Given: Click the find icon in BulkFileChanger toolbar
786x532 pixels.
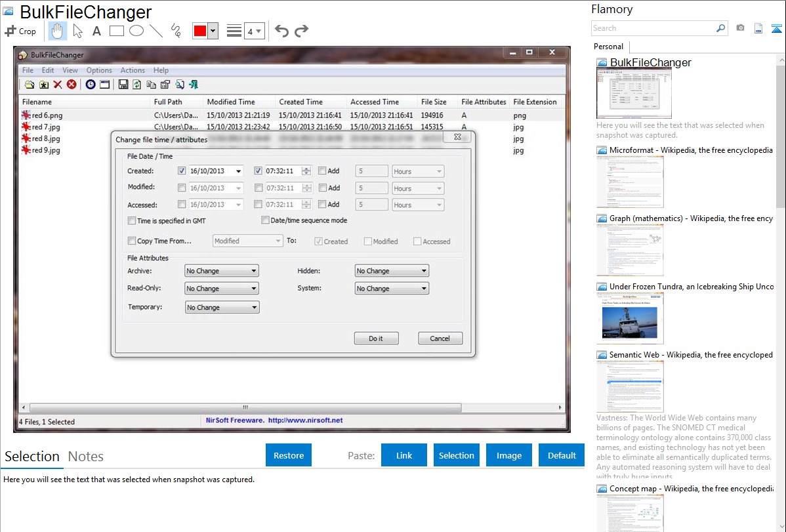Looking at the screenshot, I should click(180, 85).
